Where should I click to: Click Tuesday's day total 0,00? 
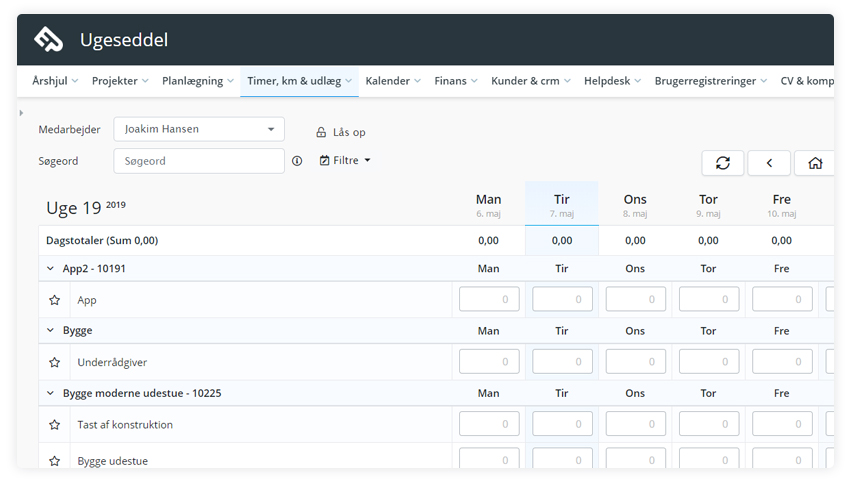pos(562,241)
